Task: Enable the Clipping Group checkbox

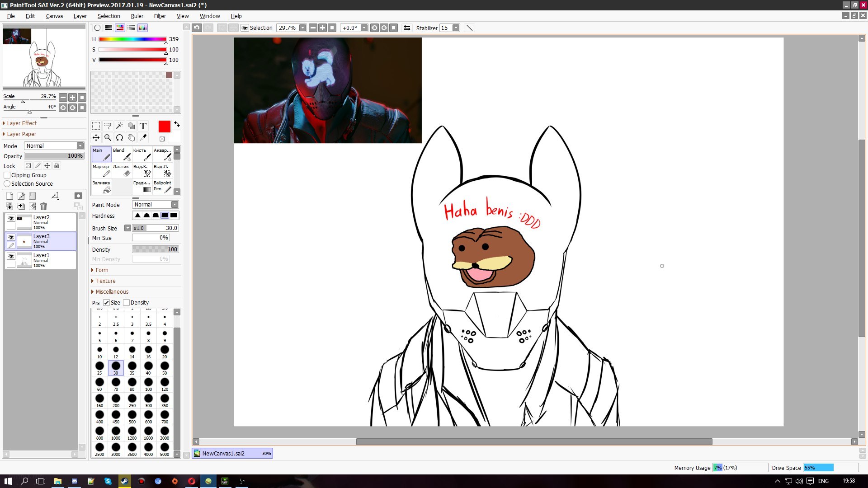Action: 7,175
